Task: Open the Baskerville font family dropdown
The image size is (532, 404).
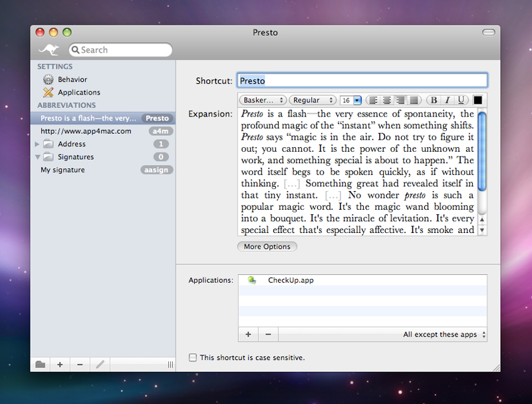Action: pyautogui.click(x=262, y=100)
